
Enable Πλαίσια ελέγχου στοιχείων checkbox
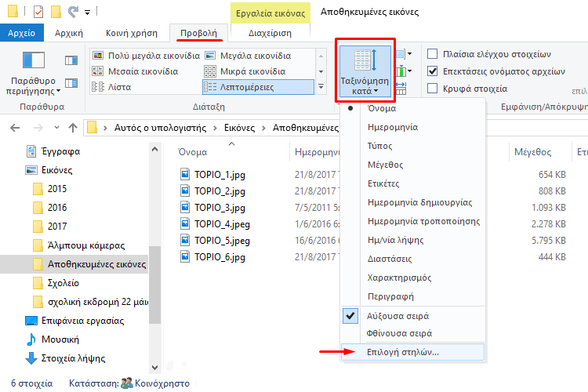(x=432, y=54)
